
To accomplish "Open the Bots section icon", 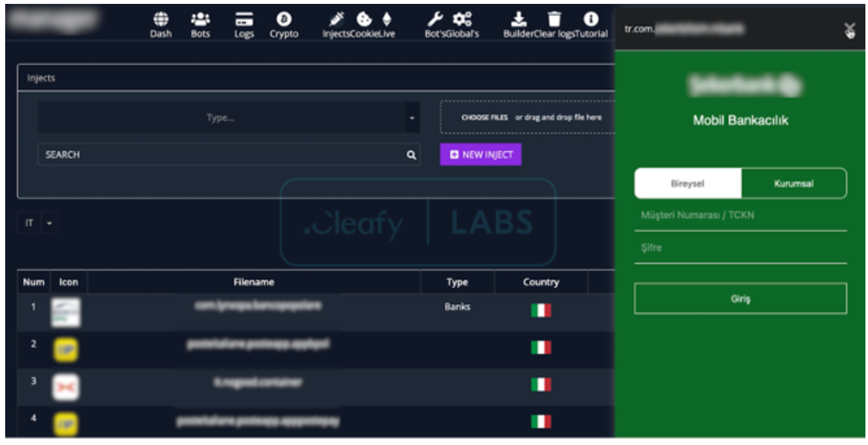I will click(x=200, y=20).
